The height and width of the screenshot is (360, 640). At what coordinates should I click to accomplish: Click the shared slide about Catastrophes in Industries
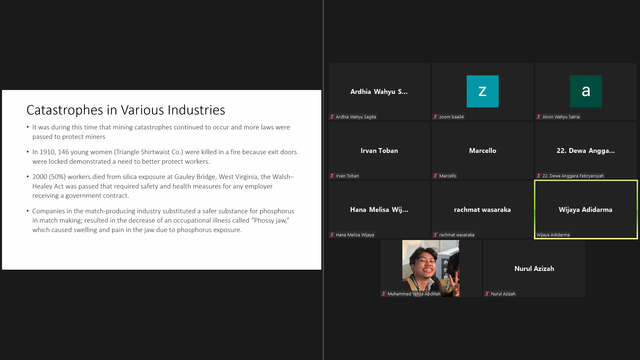(x=162, y=180)
